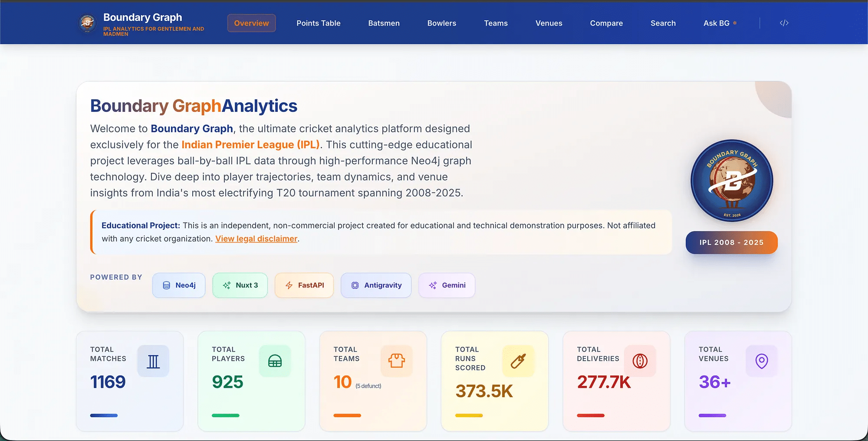868x441 pixels.
Task: Go to the Bowlers section
Action: tap(442, 23)
